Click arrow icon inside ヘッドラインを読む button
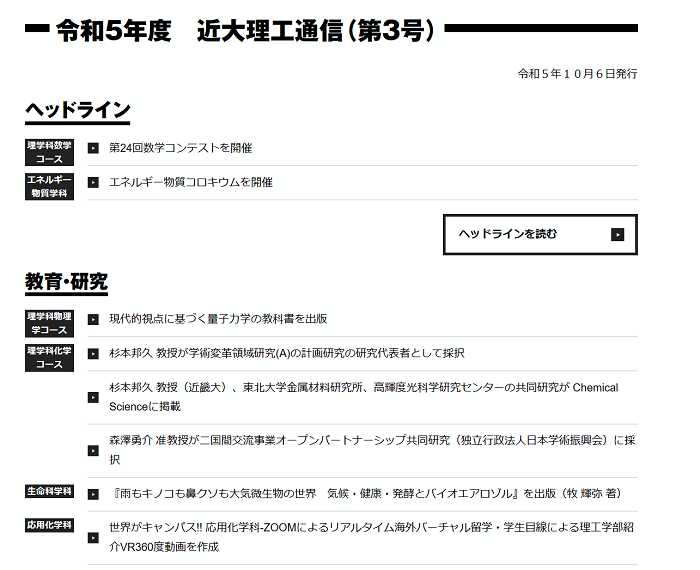 pos(617,234)
